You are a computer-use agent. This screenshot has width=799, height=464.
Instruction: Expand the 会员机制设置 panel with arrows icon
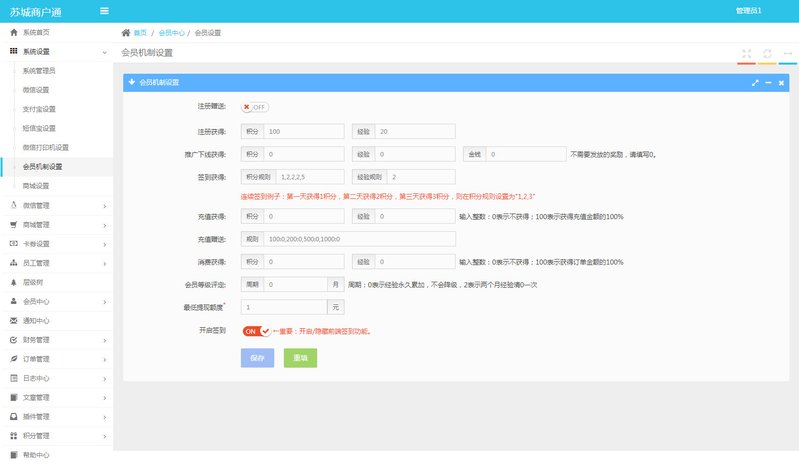[755, 82]
